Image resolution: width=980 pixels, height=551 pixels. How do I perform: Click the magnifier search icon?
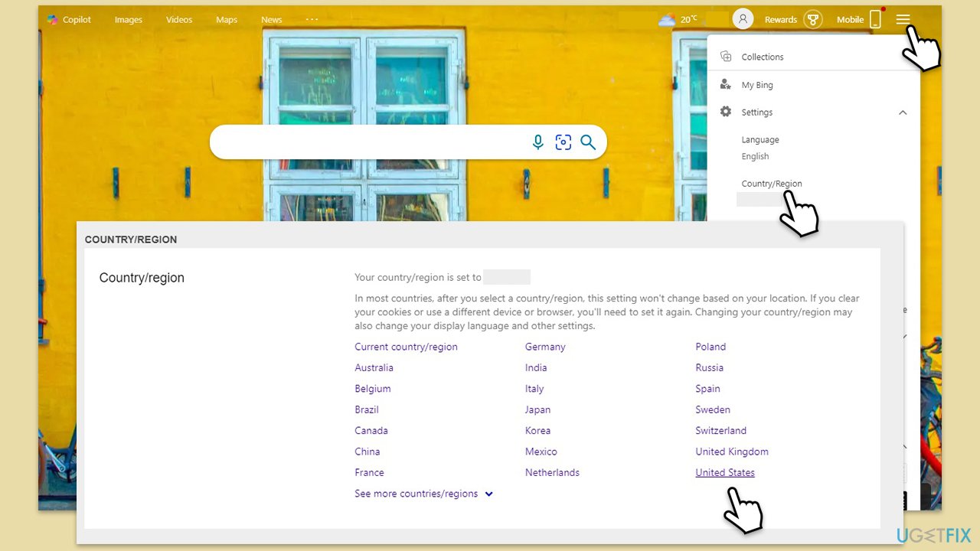tap(588, 142)
